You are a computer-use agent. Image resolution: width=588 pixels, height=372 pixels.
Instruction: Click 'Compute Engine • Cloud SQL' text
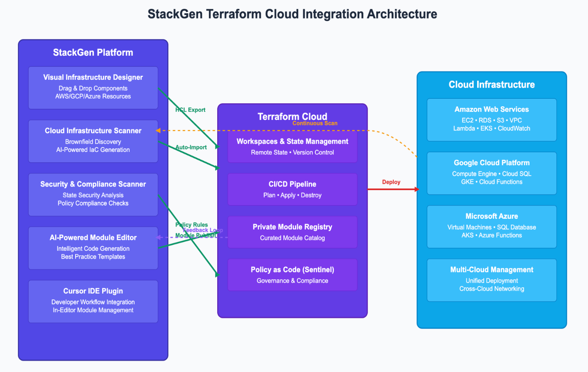click(x=492, y=174)
